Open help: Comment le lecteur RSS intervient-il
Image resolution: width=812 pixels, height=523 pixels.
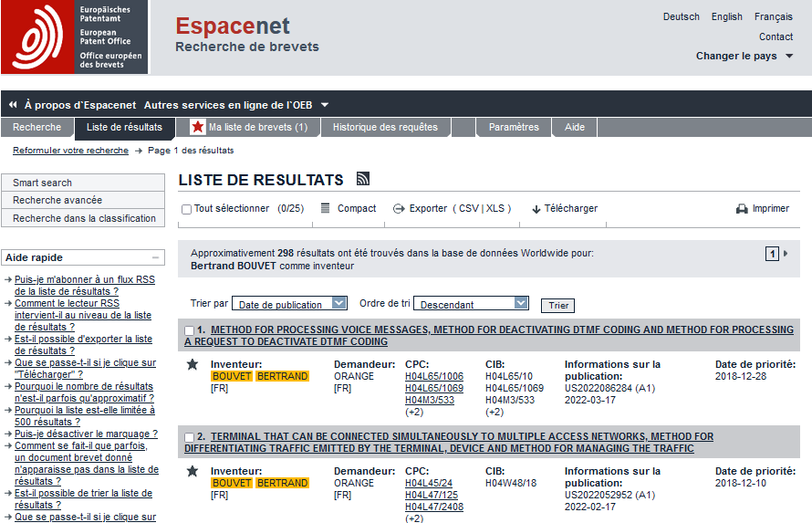pyautogui.click(x=83, y=316)
